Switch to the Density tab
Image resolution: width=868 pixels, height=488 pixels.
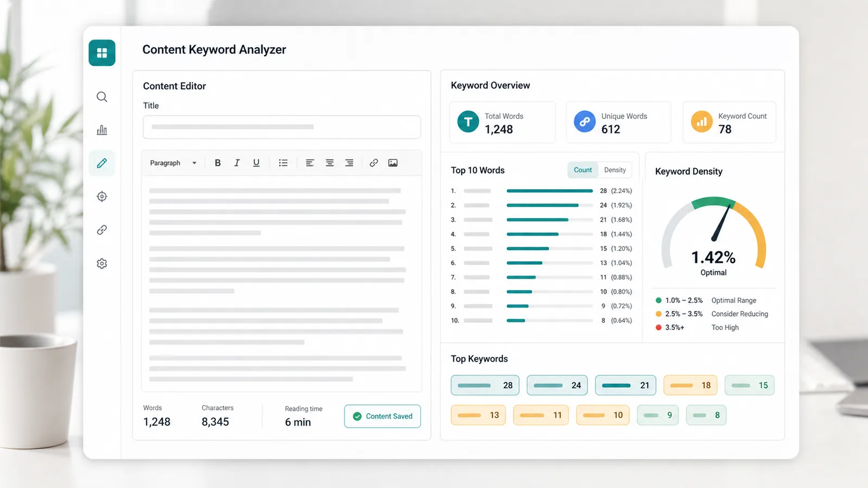[615, 170]
